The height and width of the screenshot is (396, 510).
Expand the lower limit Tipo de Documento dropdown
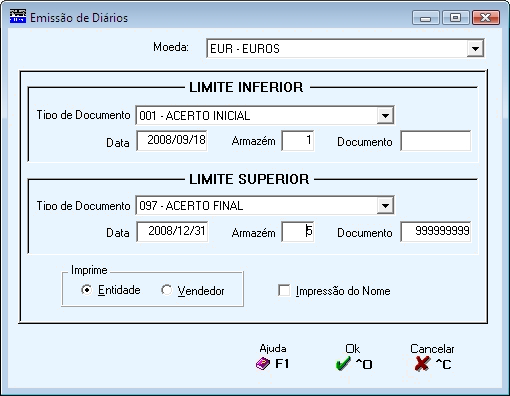pos(385,116)
